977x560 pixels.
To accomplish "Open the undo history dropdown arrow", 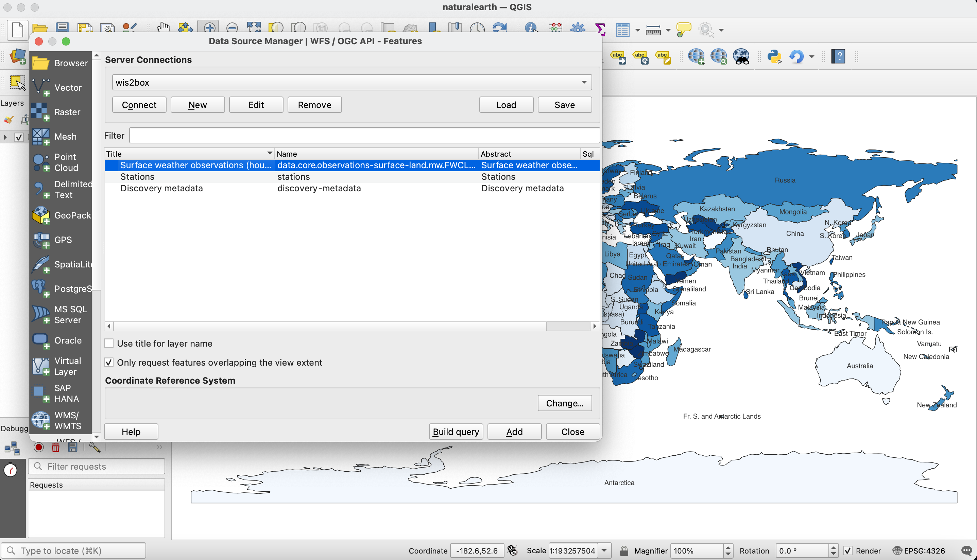I will click(x=811, y=57).
